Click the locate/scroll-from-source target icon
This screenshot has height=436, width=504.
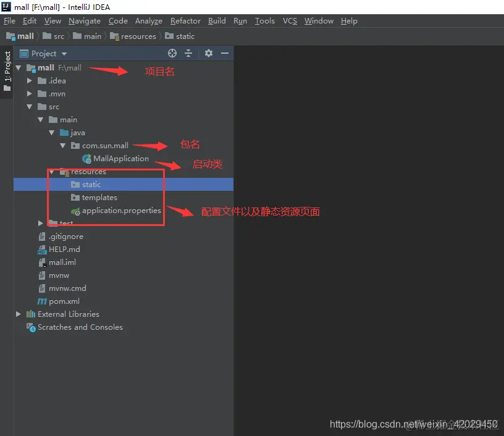click(172, 53)
